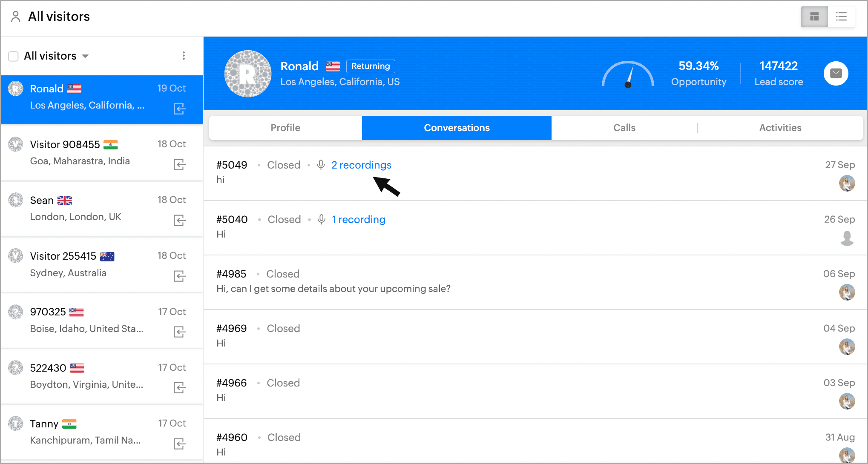Open the three-dot options menu

click(x=184, y=56)
